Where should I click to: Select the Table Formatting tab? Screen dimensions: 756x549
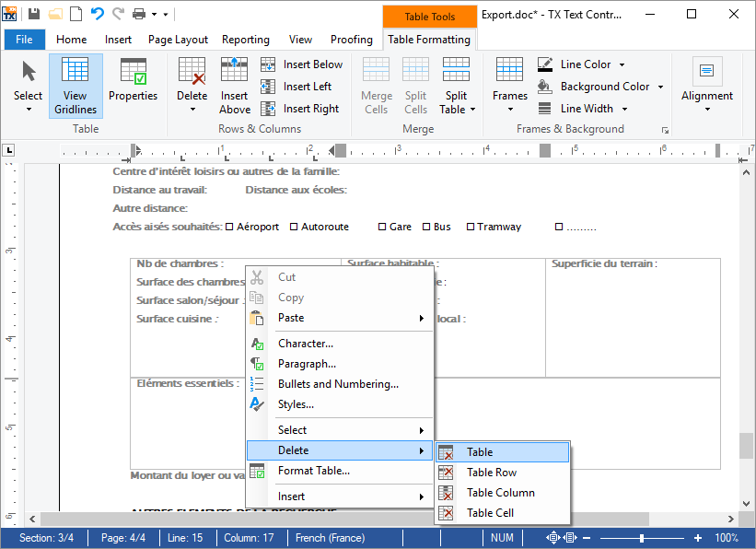[x=429, y=40]
